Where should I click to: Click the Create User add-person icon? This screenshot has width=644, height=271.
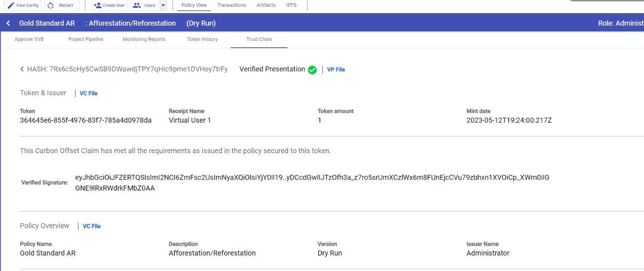[x=97, y=5]
